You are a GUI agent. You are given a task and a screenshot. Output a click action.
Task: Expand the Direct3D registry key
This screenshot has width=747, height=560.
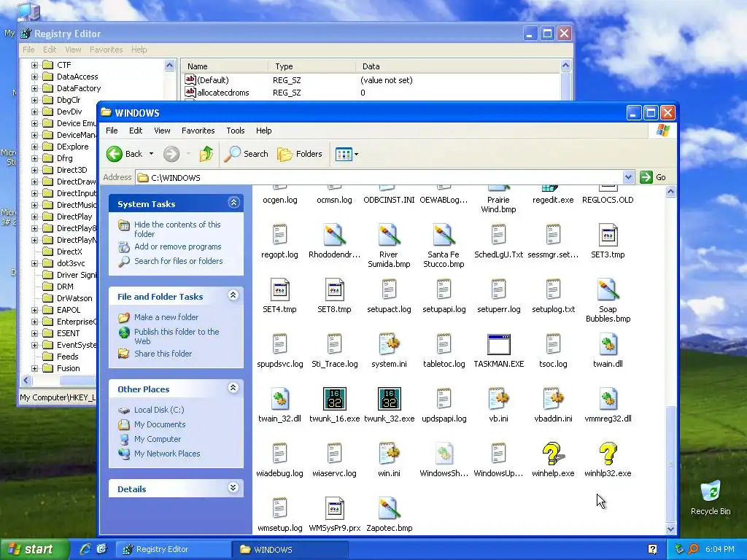(x=34, y=170)
